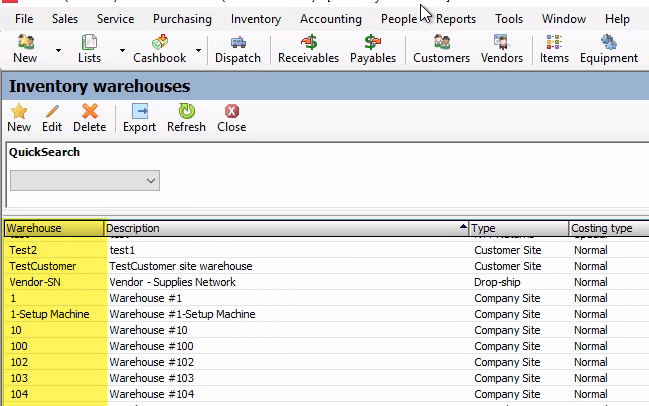Viewport: 649px width, 406px height.
Task: Expand the dropdown arrow beside toolbar New
Action: [58, 50]
